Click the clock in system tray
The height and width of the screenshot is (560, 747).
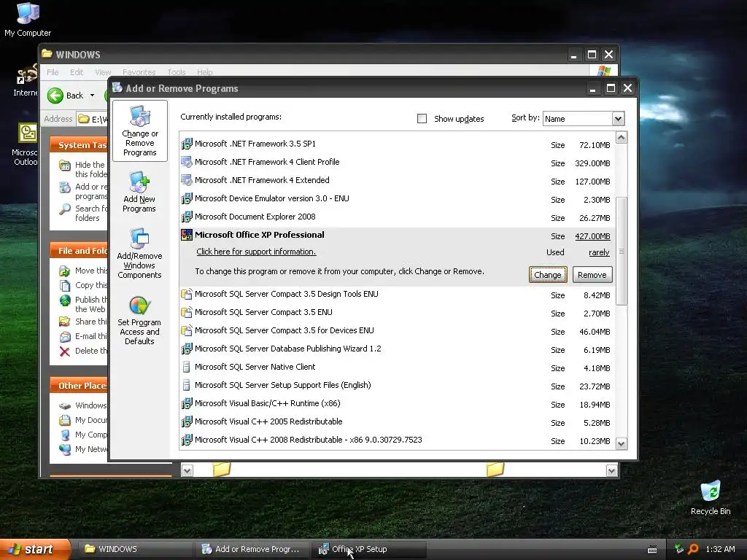point(720,549)
